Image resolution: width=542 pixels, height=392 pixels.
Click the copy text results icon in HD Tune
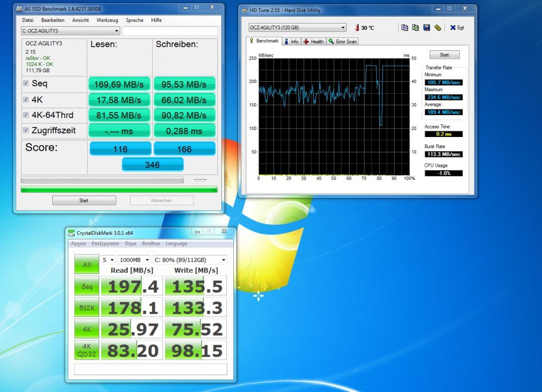coord(404,28)
